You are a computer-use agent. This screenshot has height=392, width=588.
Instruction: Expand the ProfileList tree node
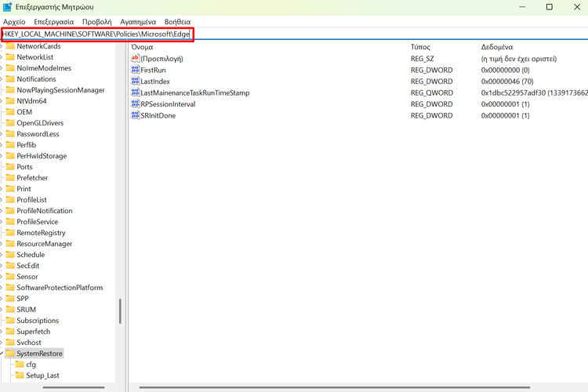coord(2,200)
